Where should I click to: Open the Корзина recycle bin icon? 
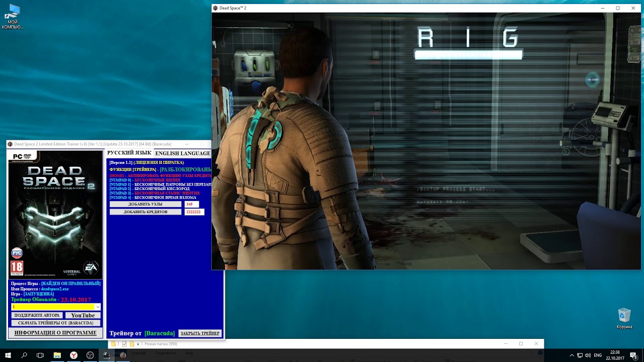point(624,318)
